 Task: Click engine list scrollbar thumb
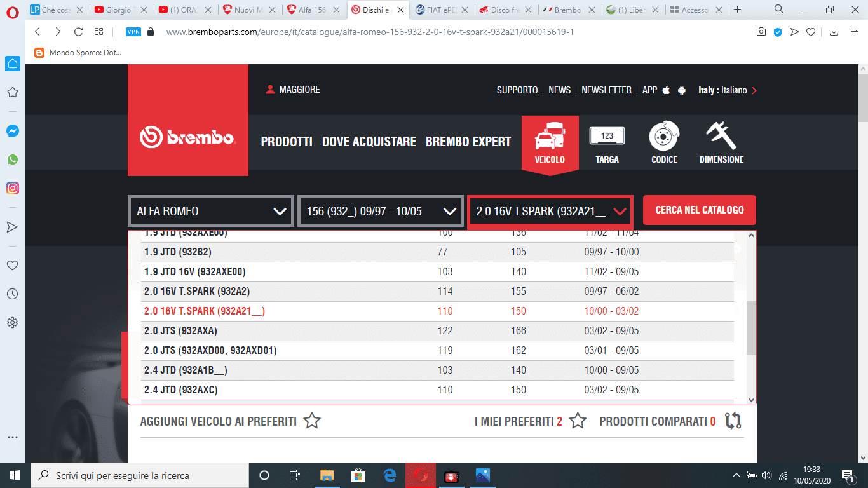pos(752,328)
